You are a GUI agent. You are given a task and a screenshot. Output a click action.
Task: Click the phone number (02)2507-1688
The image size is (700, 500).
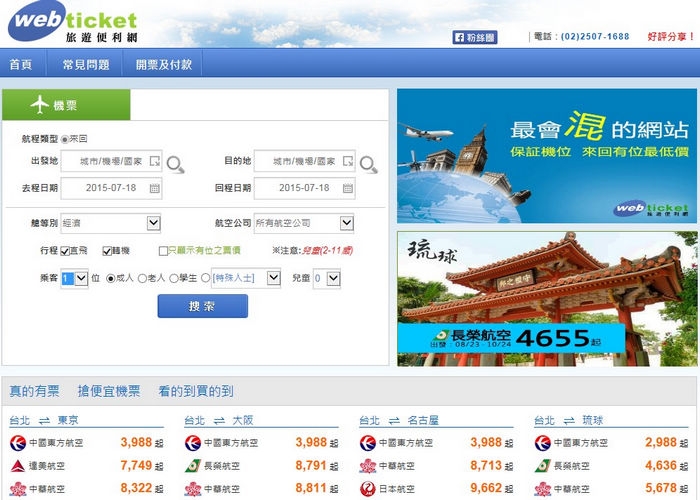click(595, 37)
